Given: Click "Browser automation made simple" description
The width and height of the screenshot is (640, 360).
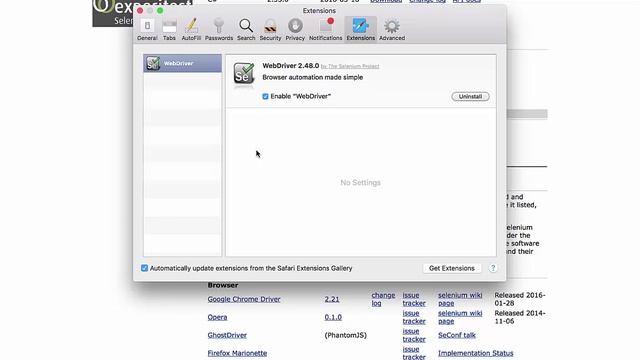Looking at the screenshot, I should click(313, 77).
